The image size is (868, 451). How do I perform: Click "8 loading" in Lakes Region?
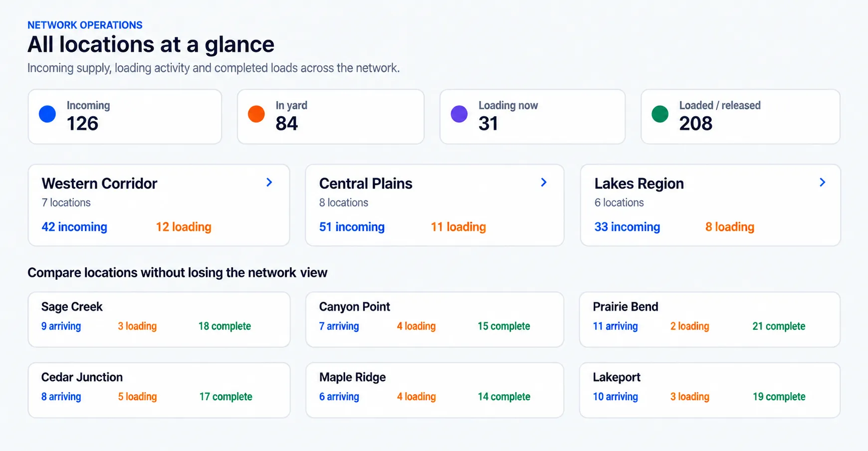[x=730, y=227]
